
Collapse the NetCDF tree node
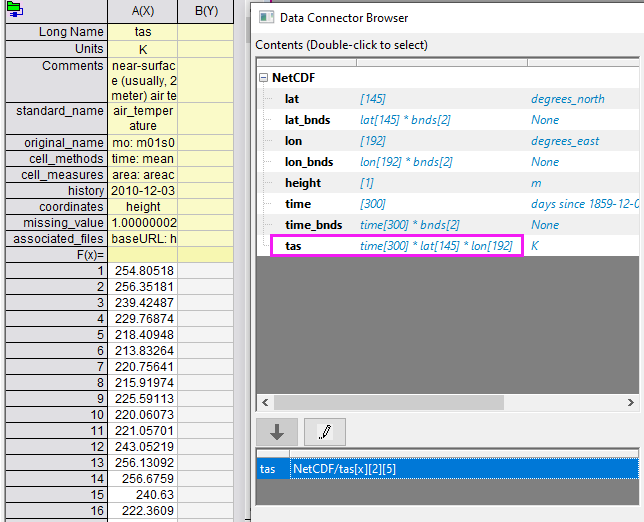pyautogui.click(x=263, y=78)
